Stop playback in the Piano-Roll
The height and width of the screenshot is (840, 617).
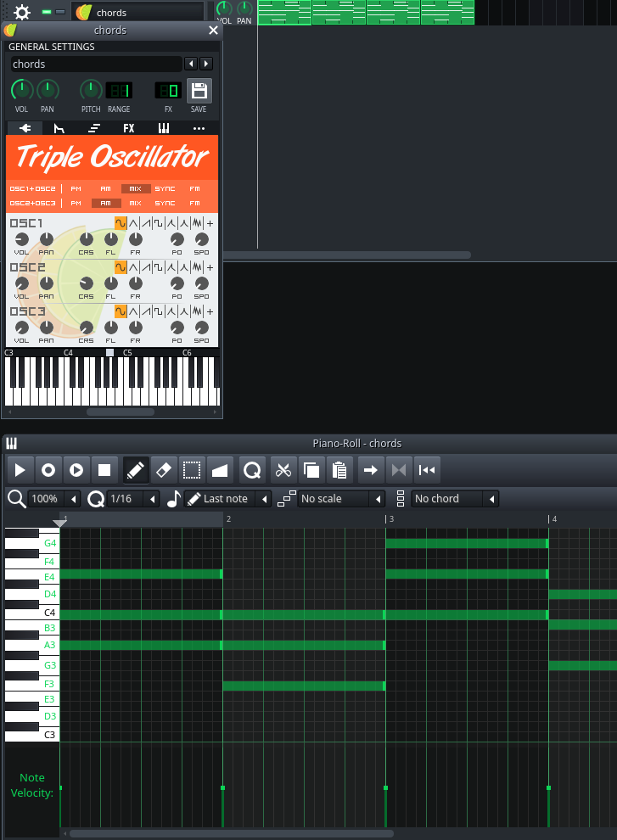[104, 470]
